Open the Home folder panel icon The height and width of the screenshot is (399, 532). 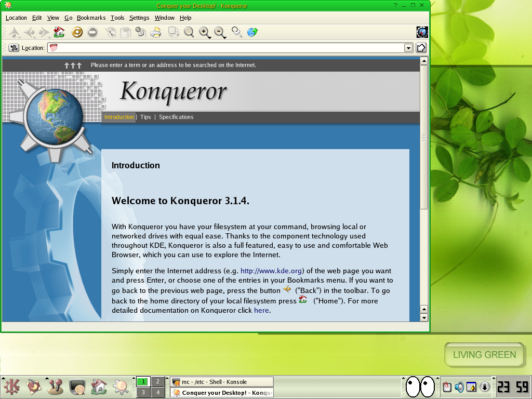pos(99,387)
